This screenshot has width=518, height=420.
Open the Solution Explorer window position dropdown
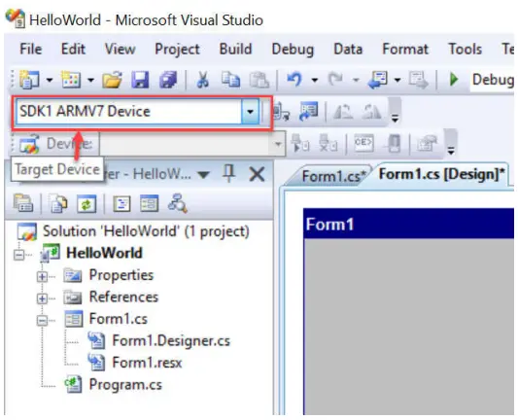pyautogui.click(x=204, y=174)
